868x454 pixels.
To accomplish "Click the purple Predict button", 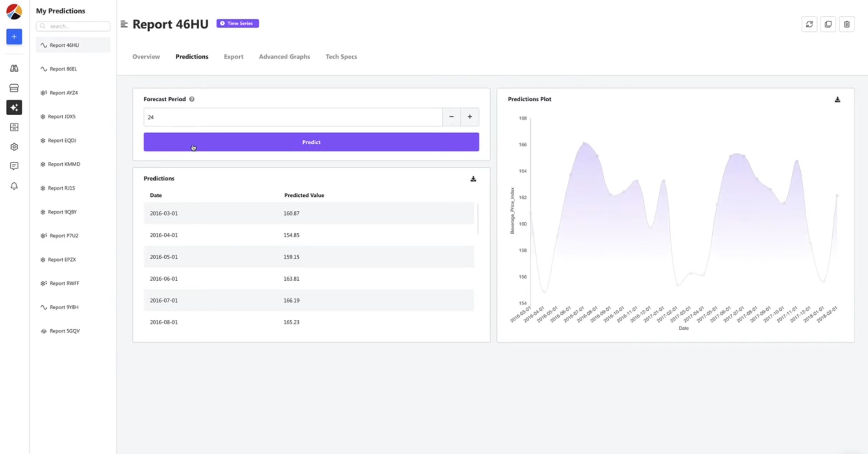I will (311, 142).
